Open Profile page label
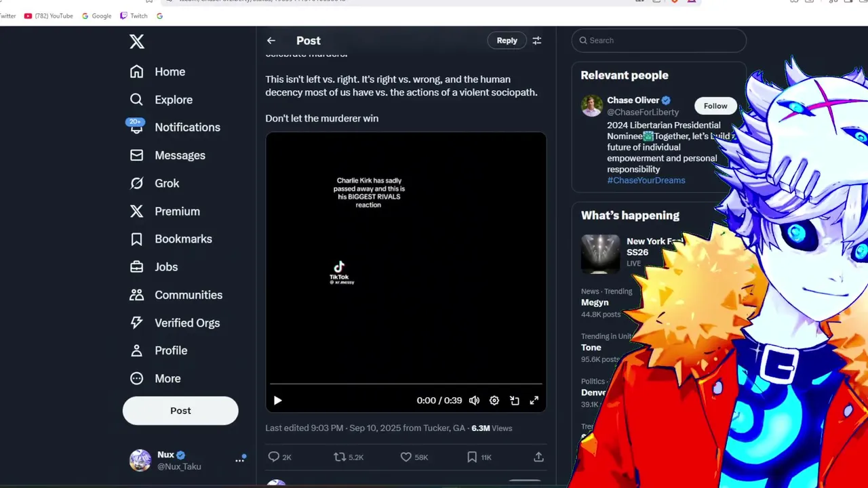Viewport: 868px width, 488px height. 171,350
